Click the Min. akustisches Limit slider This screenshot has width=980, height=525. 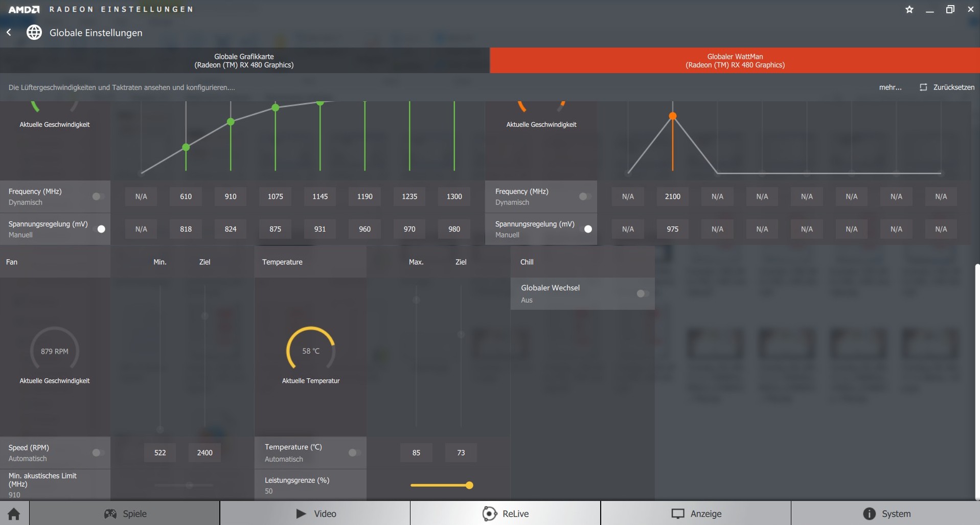coord(184,485)
